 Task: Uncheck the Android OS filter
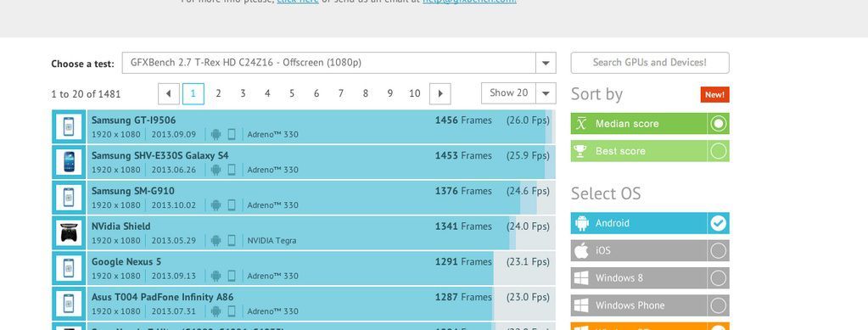[718, 223]
